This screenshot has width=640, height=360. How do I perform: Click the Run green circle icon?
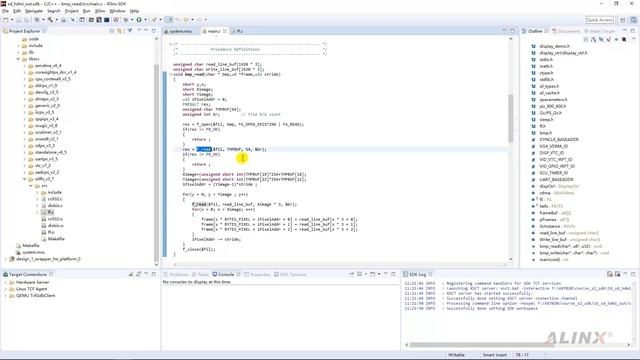coord(139,20)
